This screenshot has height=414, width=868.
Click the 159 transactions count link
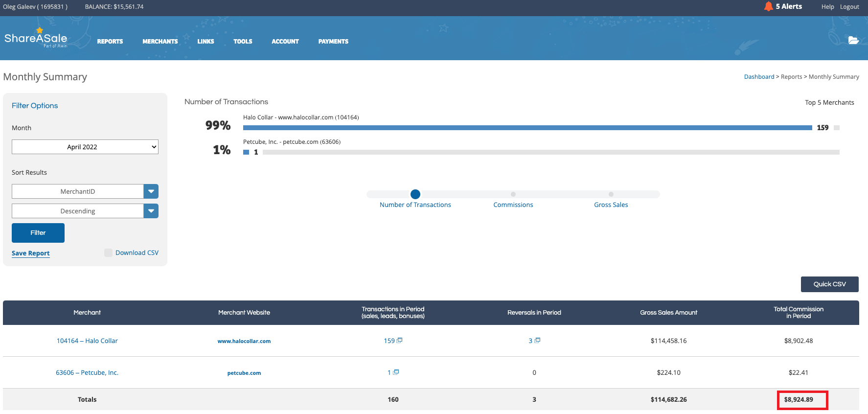click(x=389, y=341)
